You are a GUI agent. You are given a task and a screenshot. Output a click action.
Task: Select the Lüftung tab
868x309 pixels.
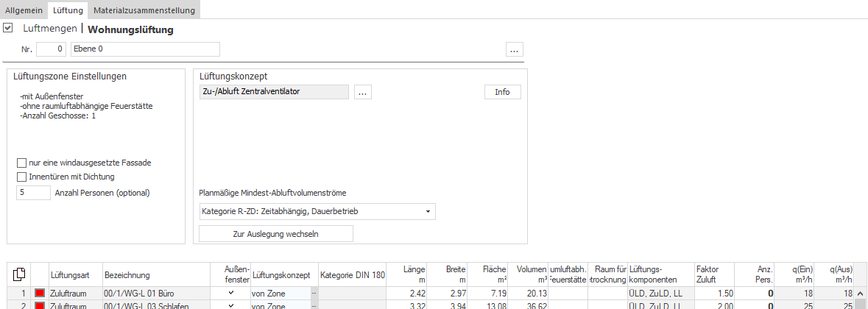pyautogui.click(x=68, y=10)
